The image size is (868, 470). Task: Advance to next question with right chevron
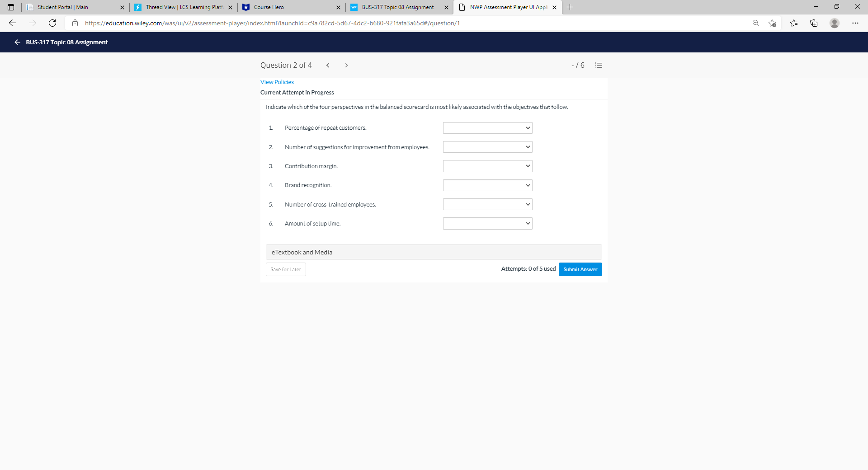click(x=346, y=65)
